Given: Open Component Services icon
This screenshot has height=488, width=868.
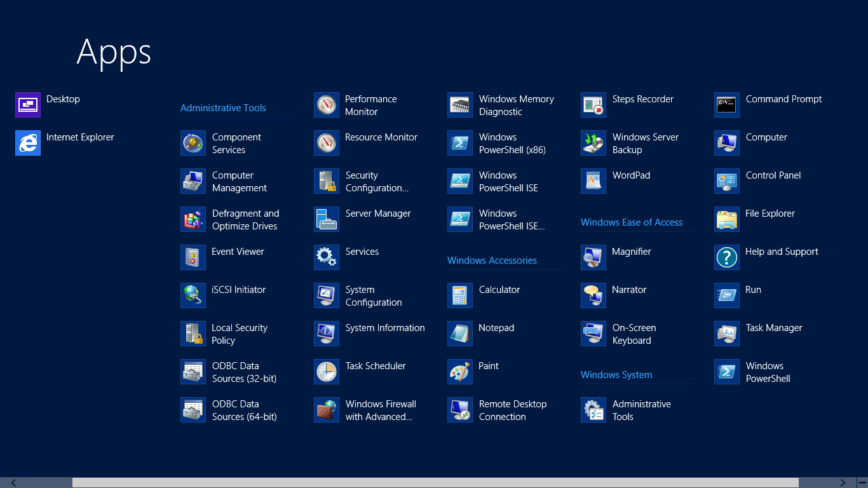Looking at the screenshot, I should pyautogui.click(x=193, y=143).
